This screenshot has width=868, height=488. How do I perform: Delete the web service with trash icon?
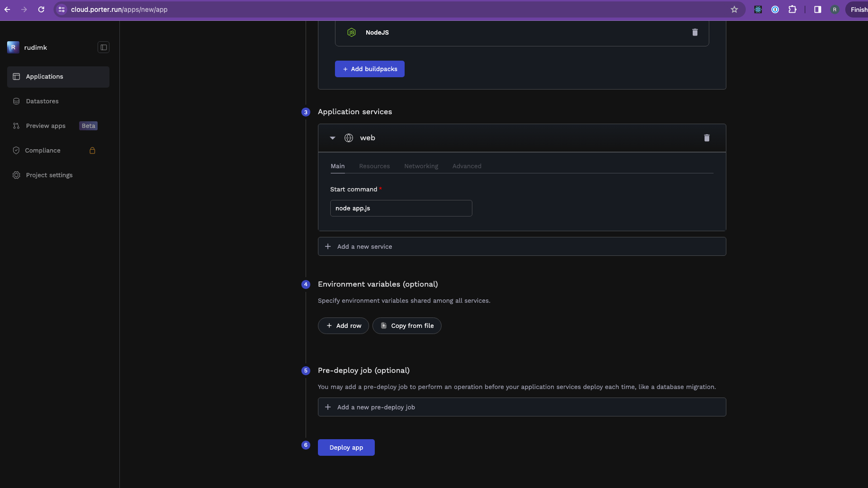point(707,138)
